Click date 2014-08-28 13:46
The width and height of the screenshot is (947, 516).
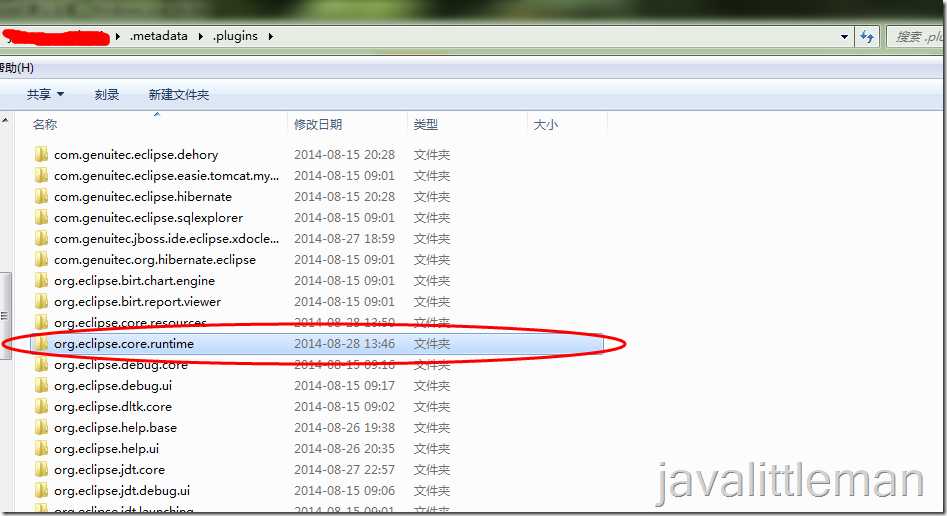[x=344, y=344]
